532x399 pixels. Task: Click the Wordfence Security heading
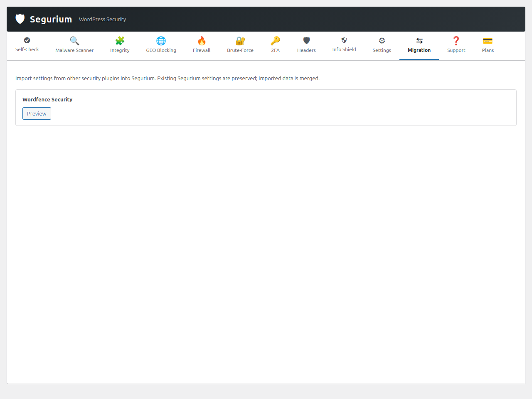tap(47, 100)
